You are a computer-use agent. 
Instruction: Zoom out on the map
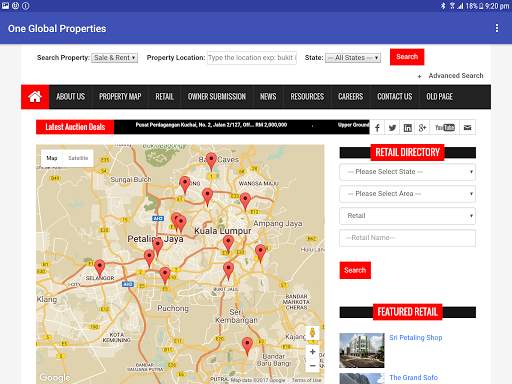click(x=312, y=365)
